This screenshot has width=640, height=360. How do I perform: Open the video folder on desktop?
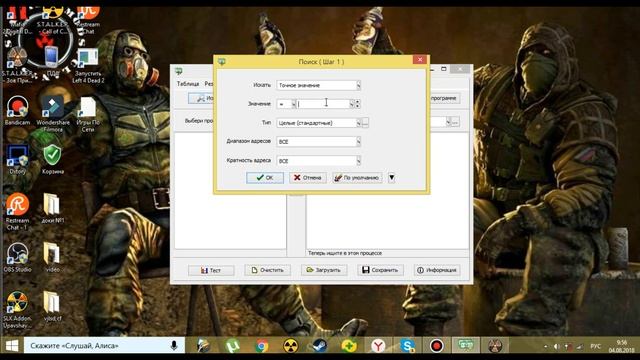coord(52,258)
